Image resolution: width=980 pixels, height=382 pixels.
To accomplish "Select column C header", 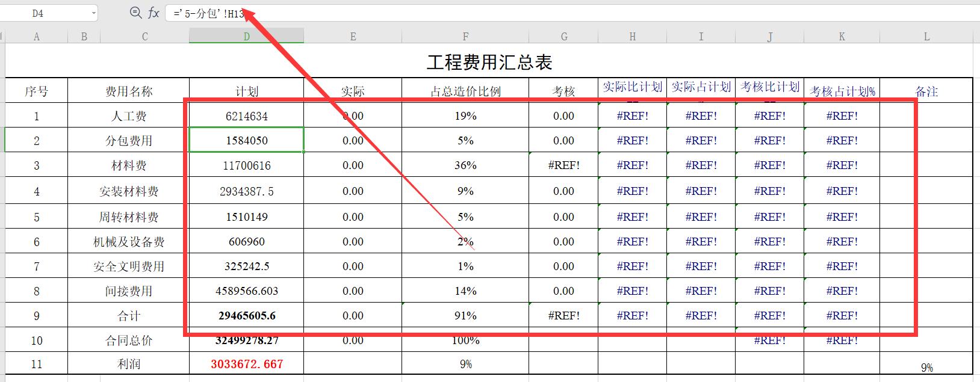I will pos(144,37).
